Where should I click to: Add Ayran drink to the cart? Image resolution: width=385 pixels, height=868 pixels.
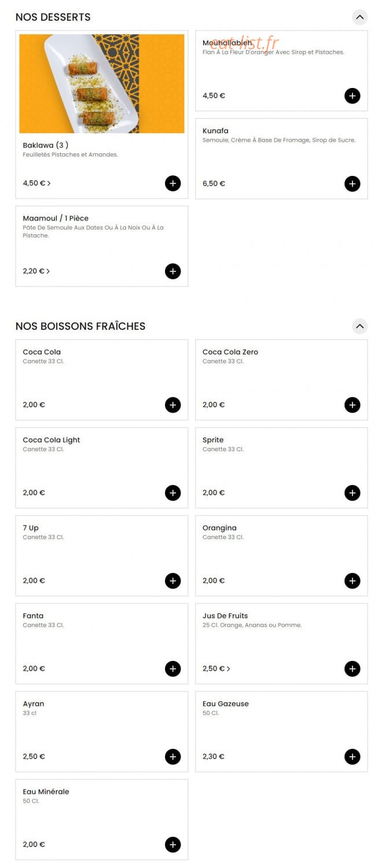coord(173,756)
